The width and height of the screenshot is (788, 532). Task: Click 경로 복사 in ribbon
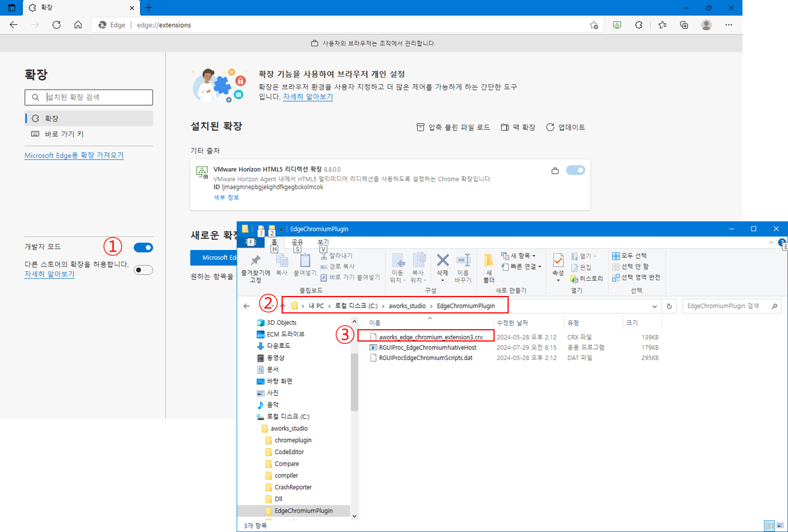click(x=337, y=266)
